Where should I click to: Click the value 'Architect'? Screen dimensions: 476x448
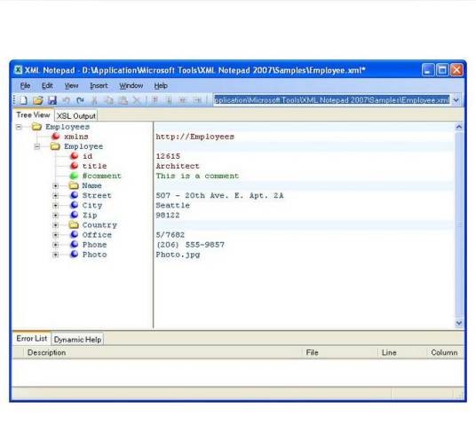pos(178,166)
